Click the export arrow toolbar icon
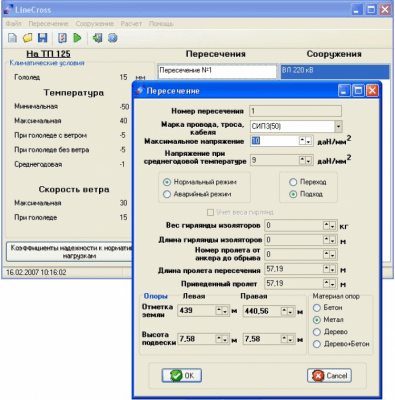 [97, 38]
